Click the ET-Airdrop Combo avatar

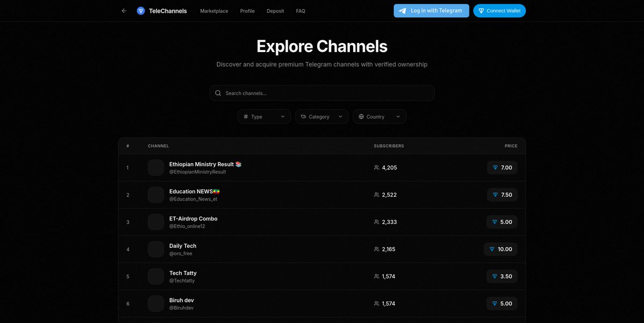pyautogui.click(x=156, y=222)
